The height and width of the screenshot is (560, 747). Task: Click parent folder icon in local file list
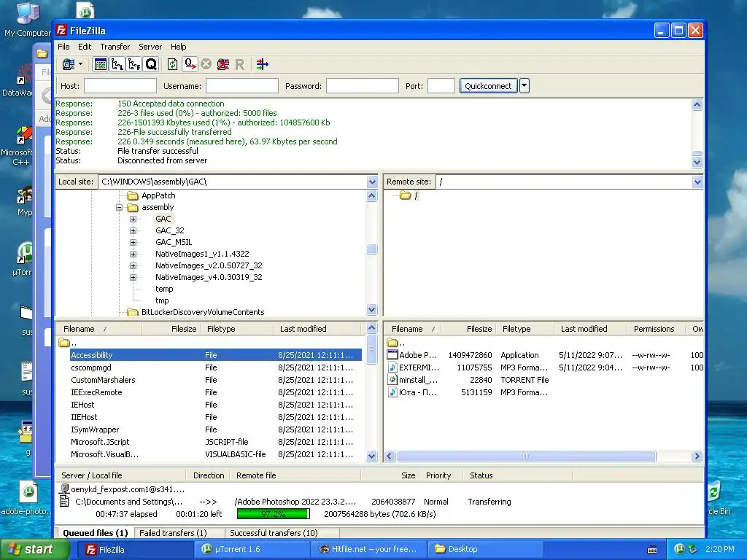coord(64,343)
